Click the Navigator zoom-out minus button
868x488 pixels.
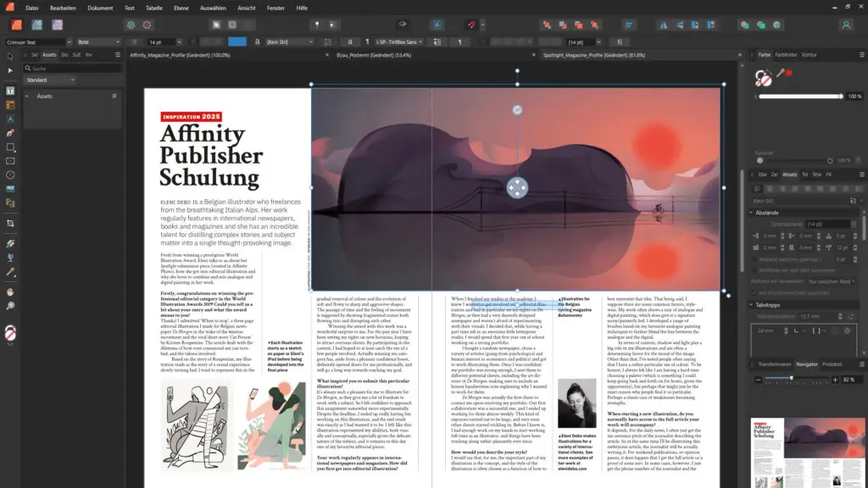[x=758, y=380]
